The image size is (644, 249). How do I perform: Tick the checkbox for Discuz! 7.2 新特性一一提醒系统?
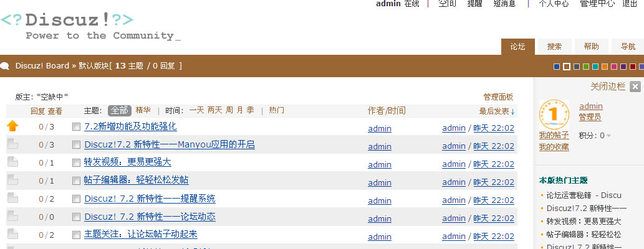point(76,199)
